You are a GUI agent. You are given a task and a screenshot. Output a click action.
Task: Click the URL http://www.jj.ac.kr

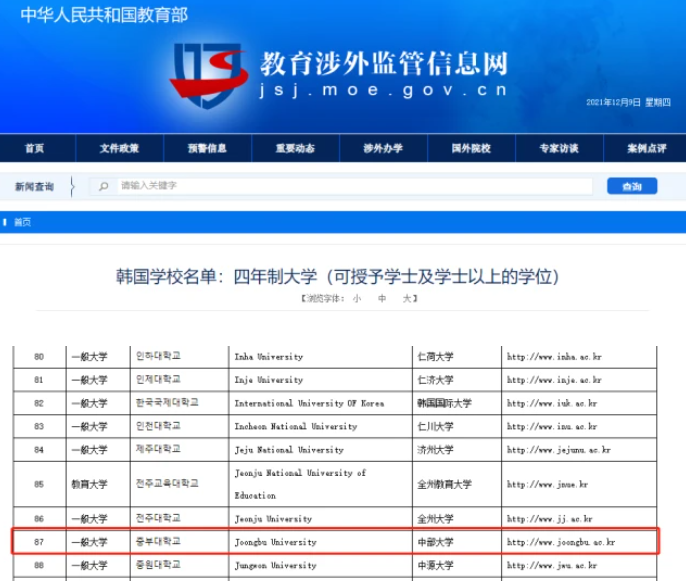pyautogui.click(x=550, y=519)
